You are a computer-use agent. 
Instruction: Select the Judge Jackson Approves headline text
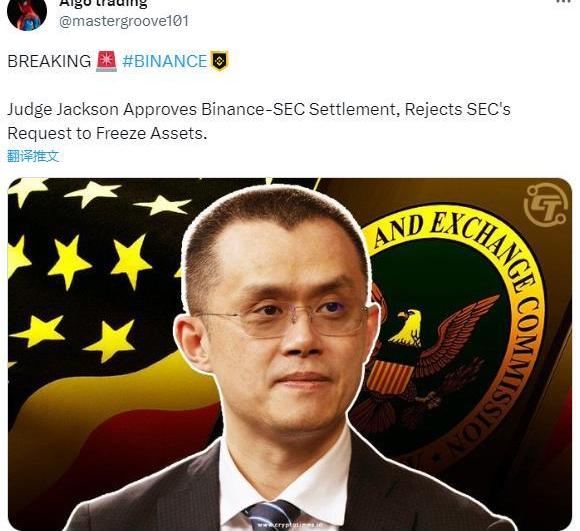pyautogui.click(x=259, y=109)
